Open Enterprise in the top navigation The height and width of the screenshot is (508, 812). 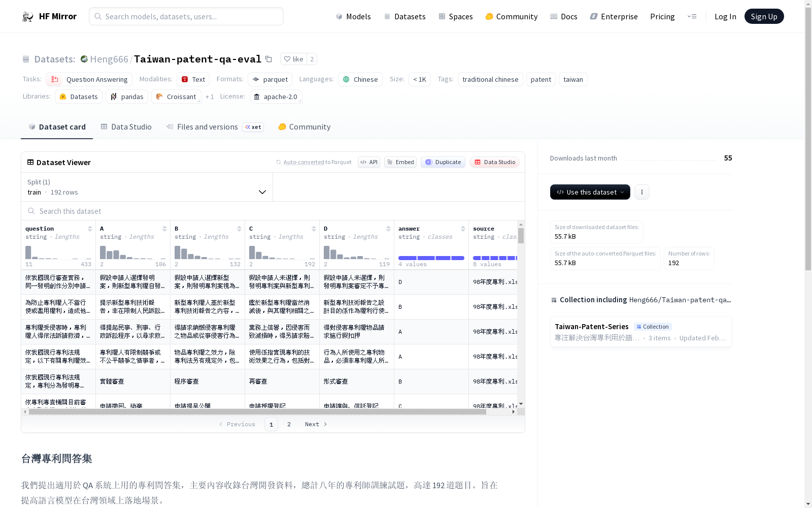pos(614,16)
